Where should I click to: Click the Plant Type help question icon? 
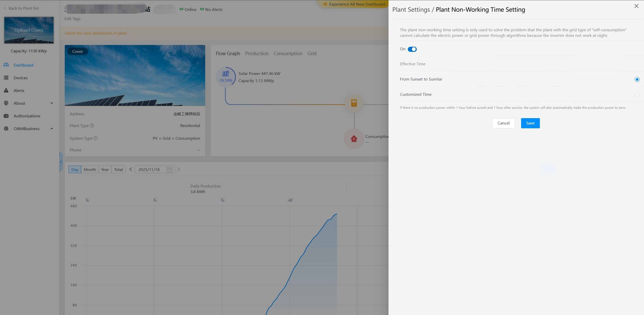coord(92,125)
